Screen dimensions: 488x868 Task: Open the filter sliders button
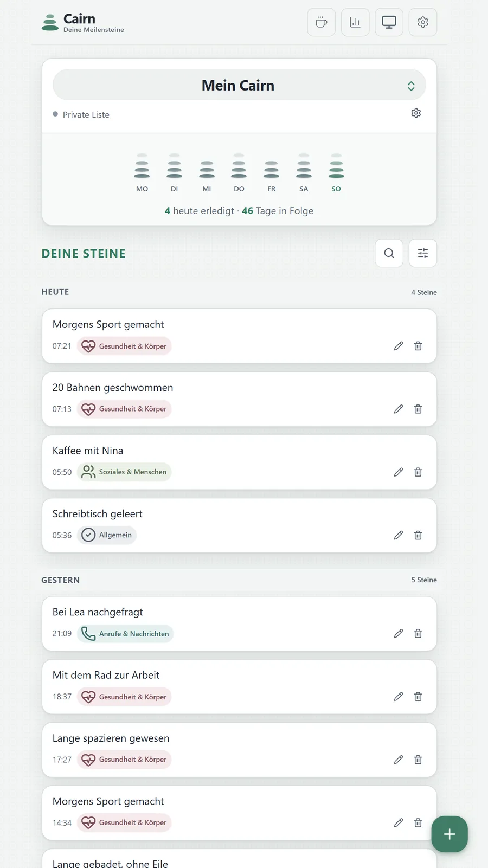[x=423, y=253]
